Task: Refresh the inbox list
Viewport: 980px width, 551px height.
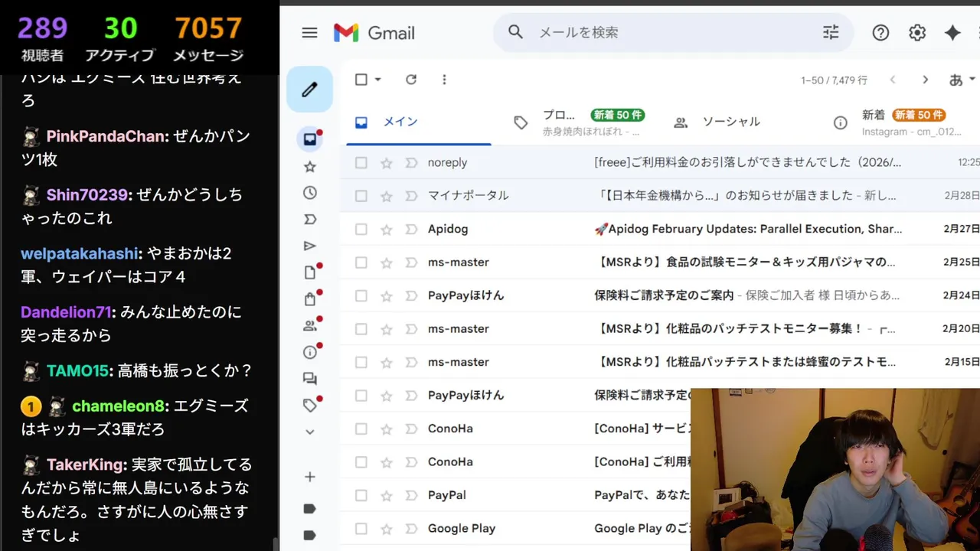Action: [411, 80]
